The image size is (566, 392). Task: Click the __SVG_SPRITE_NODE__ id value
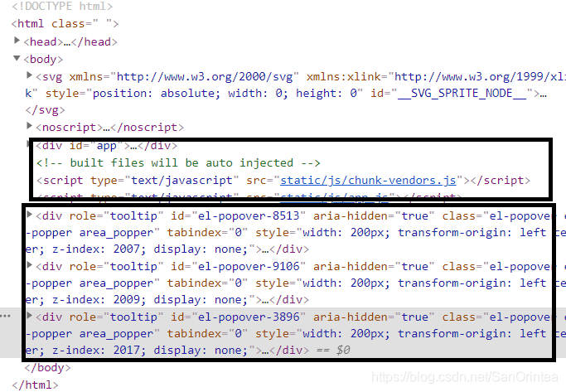462,93
